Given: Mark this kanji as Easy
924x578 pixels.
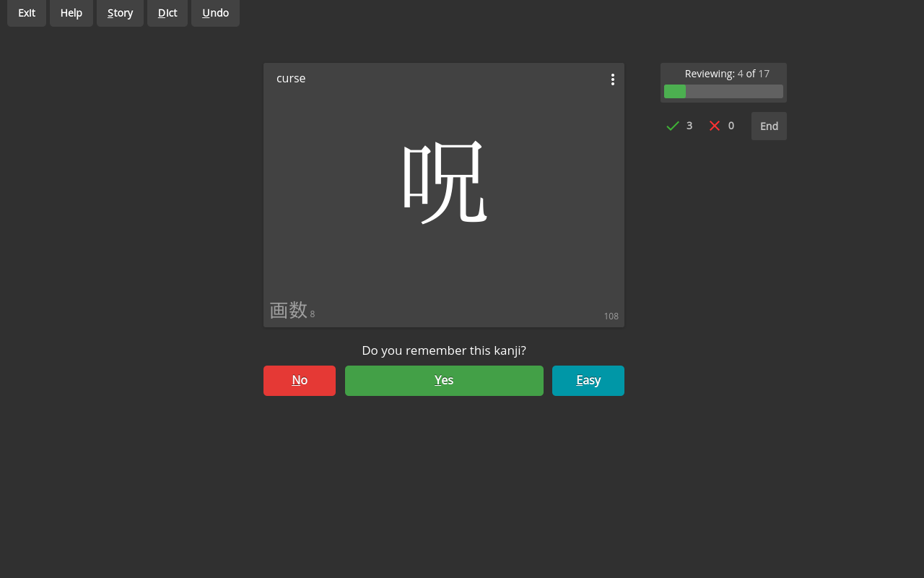Looking at the screenshot, I should [588, 380].
